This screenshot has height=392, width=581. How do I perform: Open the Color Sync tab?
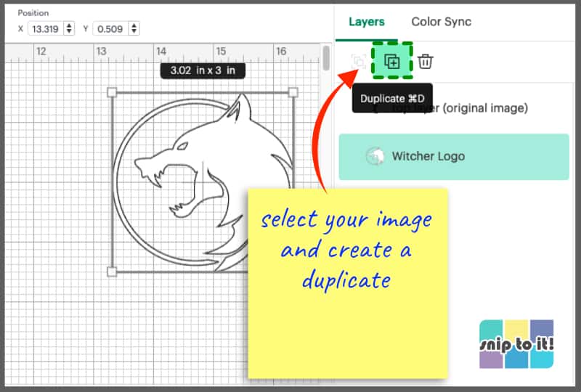(442, 22)
